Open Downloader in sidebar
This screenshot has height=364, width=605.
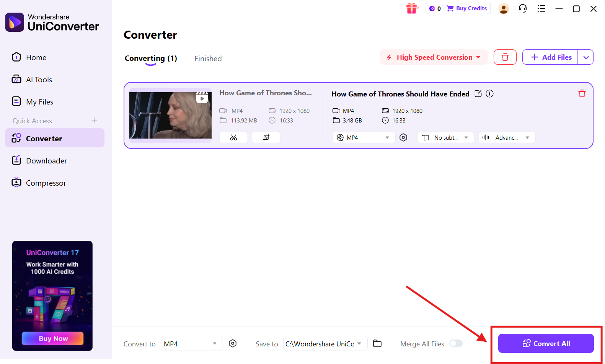[x=55, y=161]
